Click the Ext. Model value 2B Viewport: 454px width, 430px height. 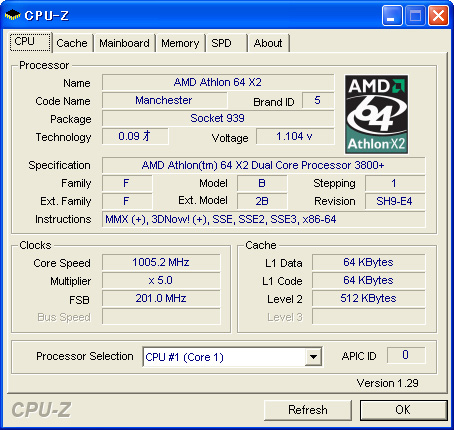pyautogui.click(x=262, y=201)
